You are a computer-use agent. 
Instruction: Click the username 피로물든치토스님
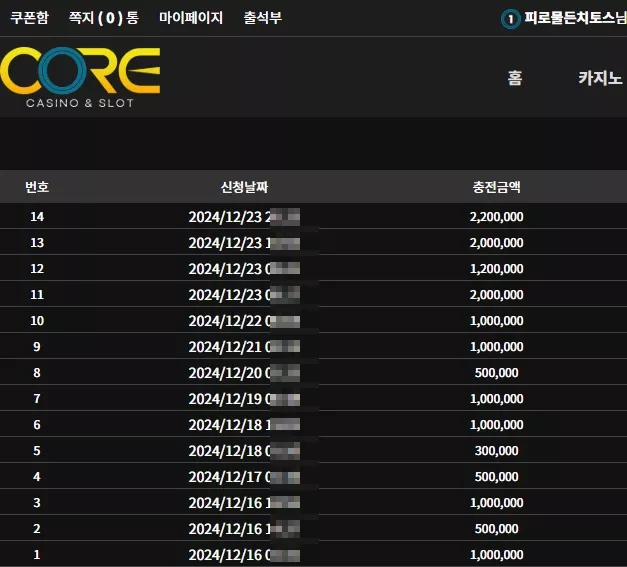pyautogui.click(x=575, y=18)
